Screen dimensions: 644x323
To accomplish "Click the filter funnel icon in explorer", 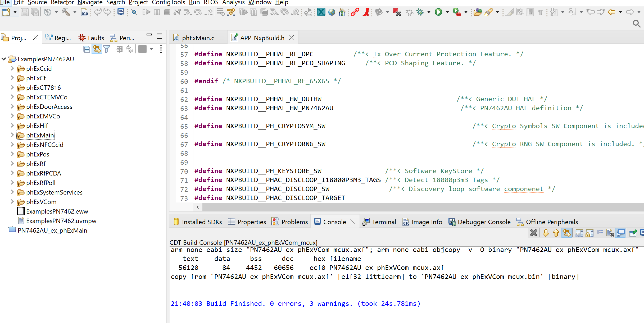I will (107, 49).
